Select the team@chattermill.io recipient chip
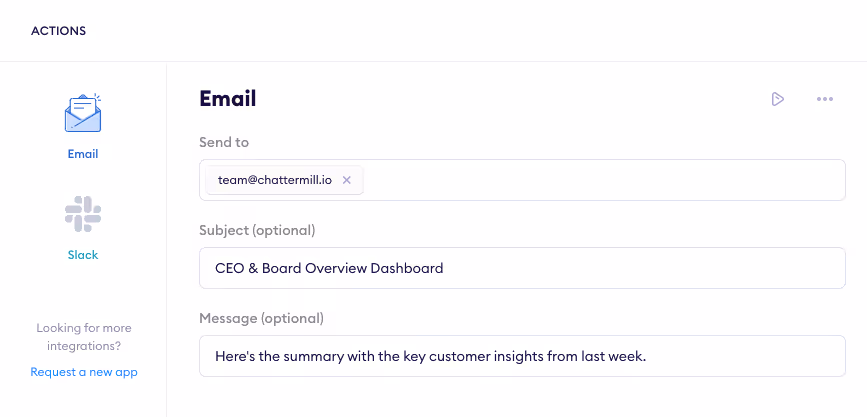 (x=284, y=180)
